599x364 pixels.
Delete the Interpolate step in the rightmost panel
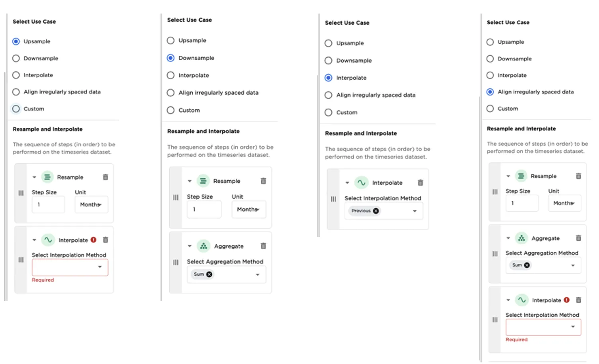[579, 300]
